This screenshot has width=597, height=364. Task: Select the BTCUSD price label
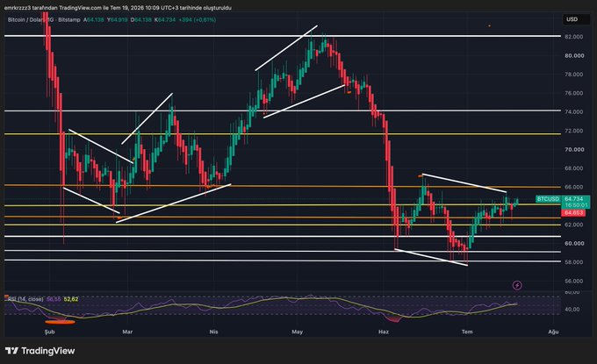tap(548, 199)
